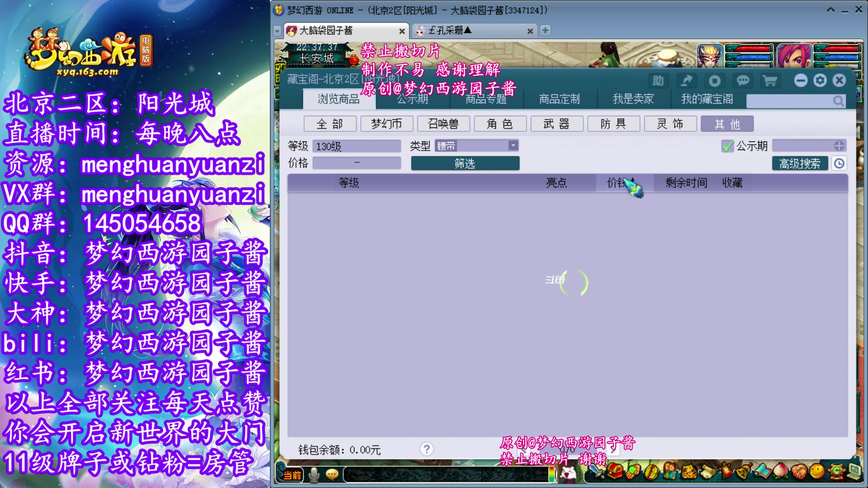Screen dimensions: 868x488
Task: Open the tiger pet icon in bottom toolbar
Action: point(689,472)
